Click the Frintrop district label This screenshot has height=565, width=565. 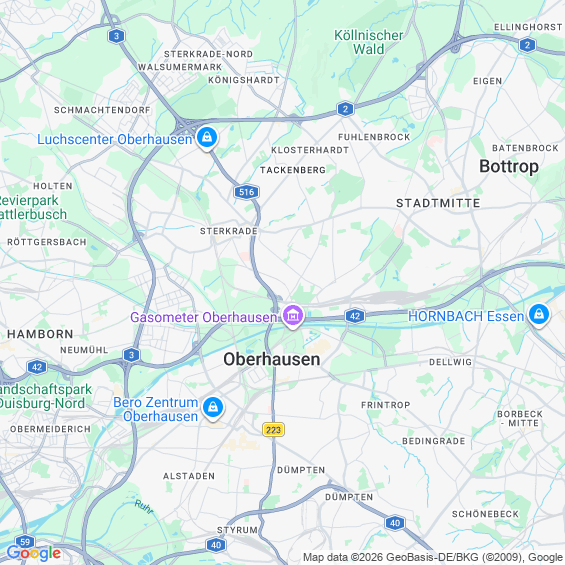click(x=386, y=405)
